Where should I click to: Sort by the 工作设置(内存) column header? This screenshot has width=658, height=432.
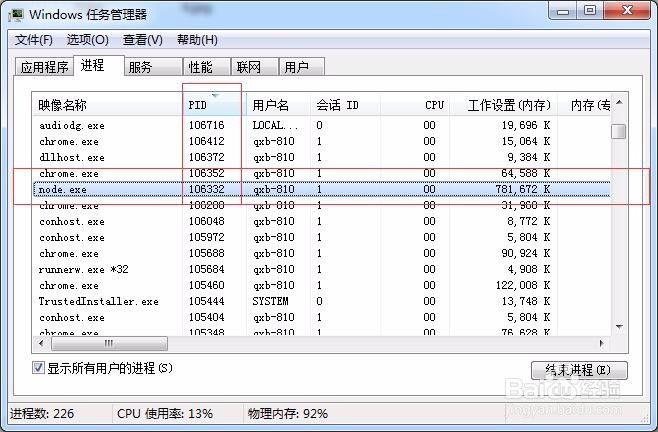(x=504, y=105)
